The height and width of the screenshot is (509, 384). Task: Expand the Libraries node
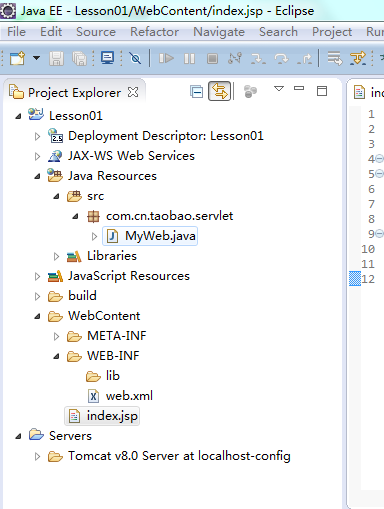coord(56,256)
